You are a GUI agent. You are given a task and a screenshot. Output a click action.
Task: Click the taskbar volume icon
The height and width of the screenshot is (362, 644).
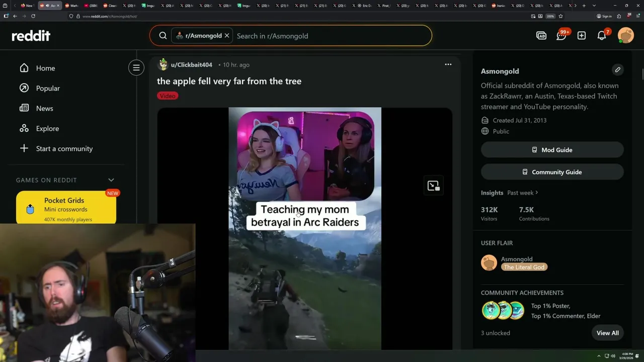[613, 356]
